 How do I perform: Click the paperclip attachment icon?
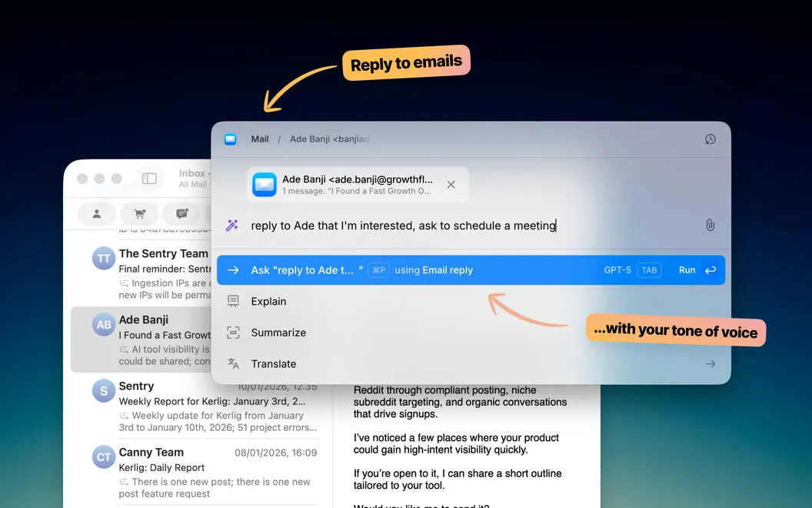point(710,225)
